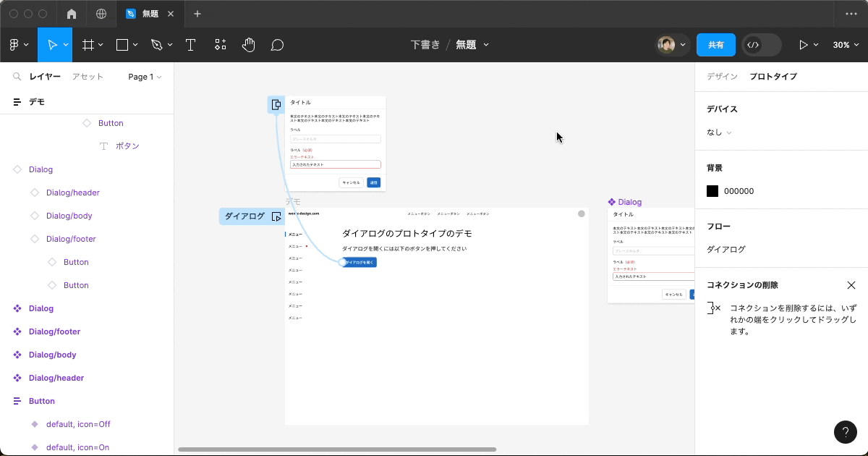Select the Dialog/footer component layer
Image resolution: width=868 pixels, height=456 pixels.
(x=54, y=332)
